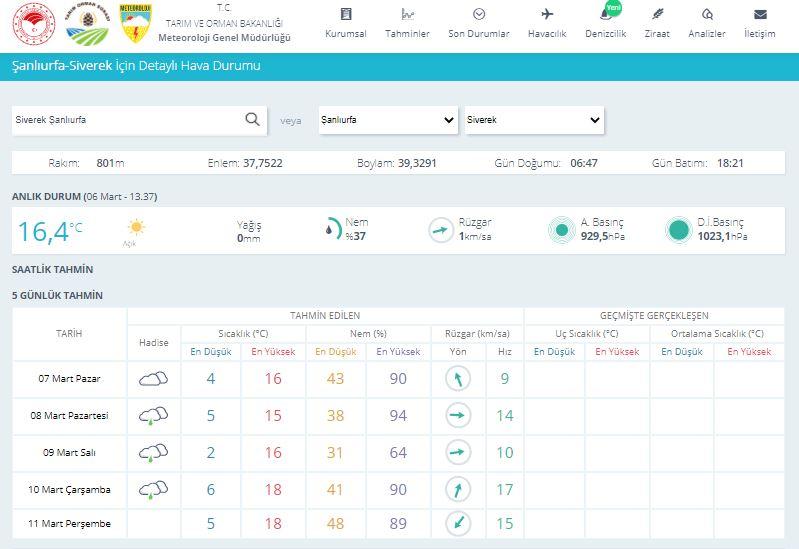The image size is (799, 549).
Task: Click wind direction icon for 10 Mart Çarşamba
Action: click(458, 489)
